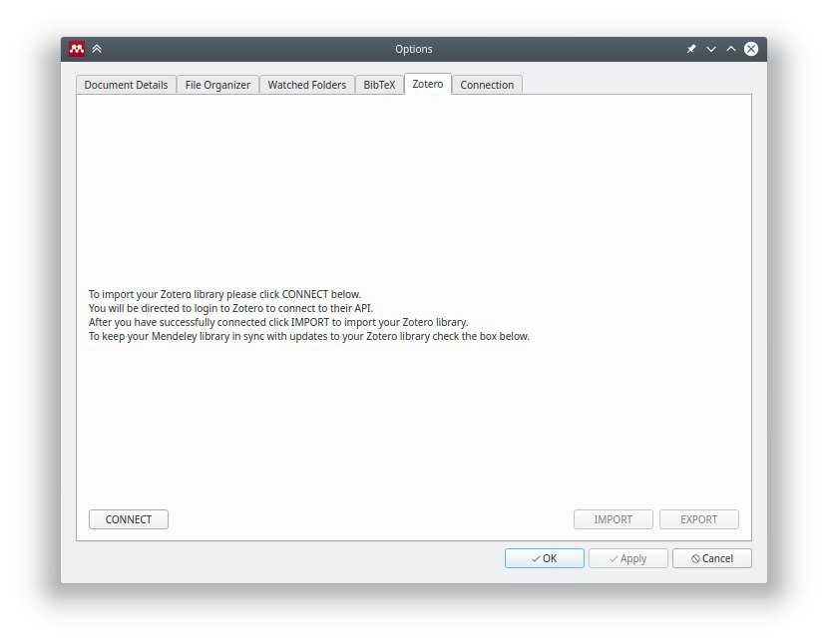The width and height of the screenshot is (828, 644).
Task: Select the Watched Folders tab
Action: (307, 85)
